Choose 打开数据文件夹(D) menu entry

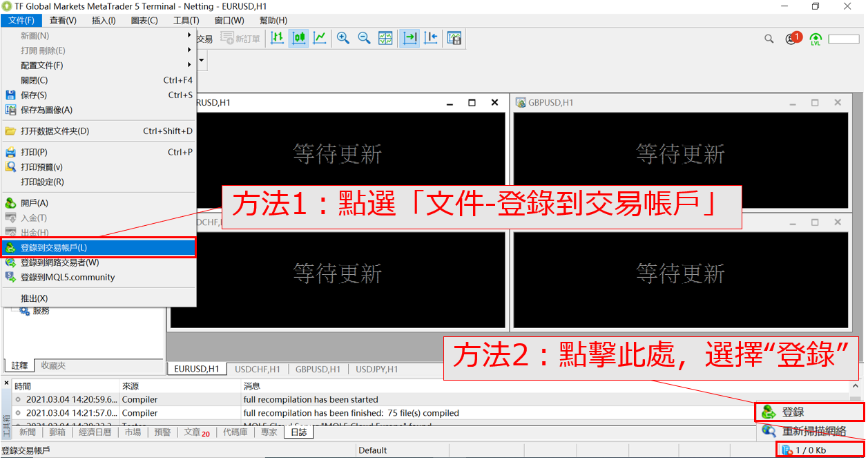[99, 131]
